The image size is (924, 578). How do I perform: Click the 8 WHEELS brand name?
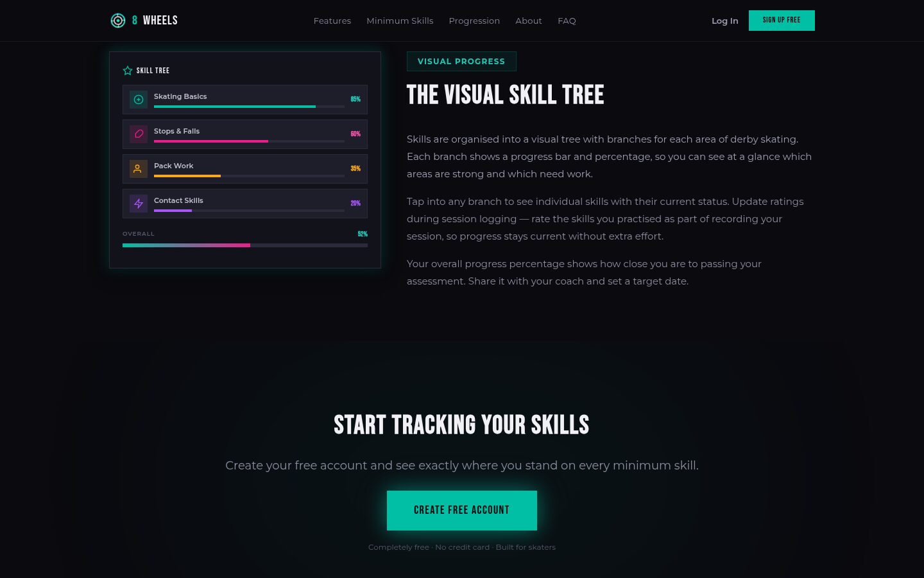(x=155, y=21)
